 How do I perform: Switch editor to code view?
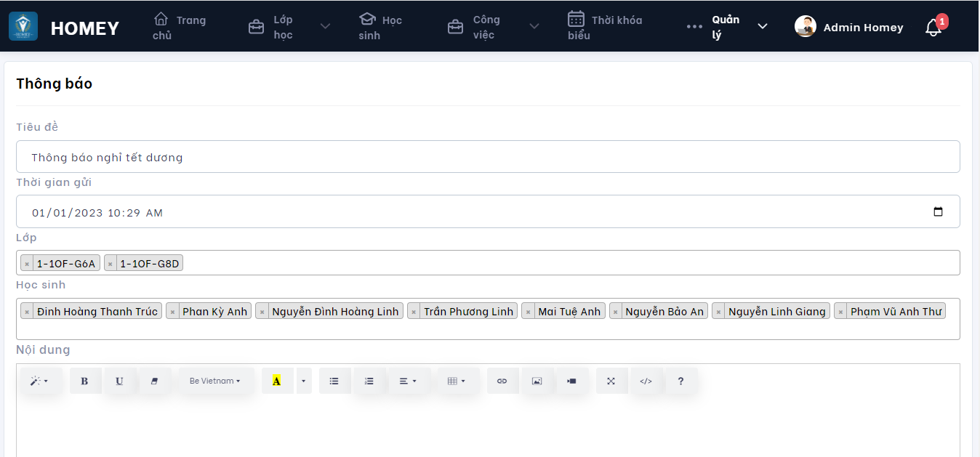point(646,381)
